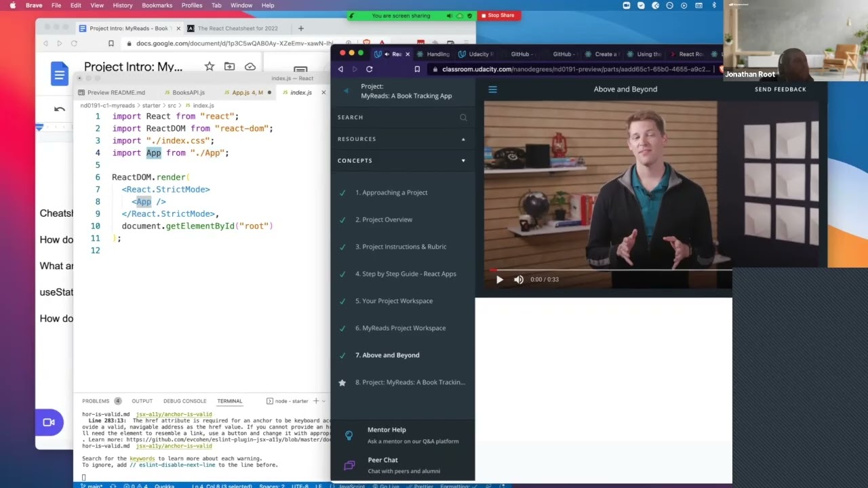
Task: Open the OUTPUT panel tab
Action: pos(142,401)
